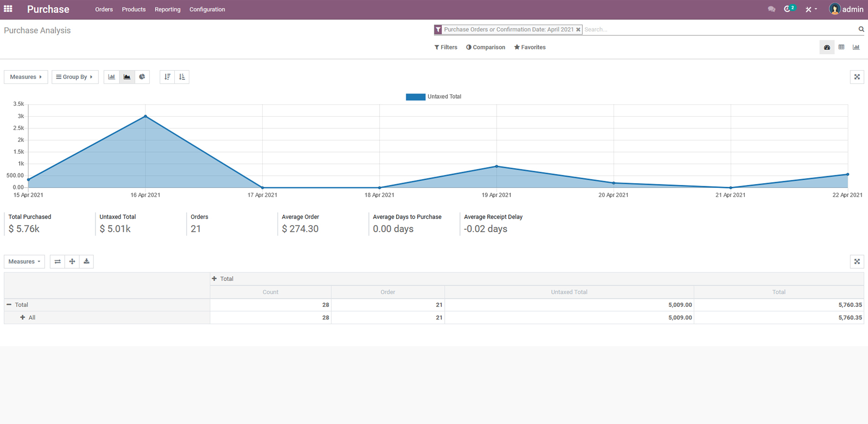Switch chart to pie chart mode

click(x=142, y=77)
